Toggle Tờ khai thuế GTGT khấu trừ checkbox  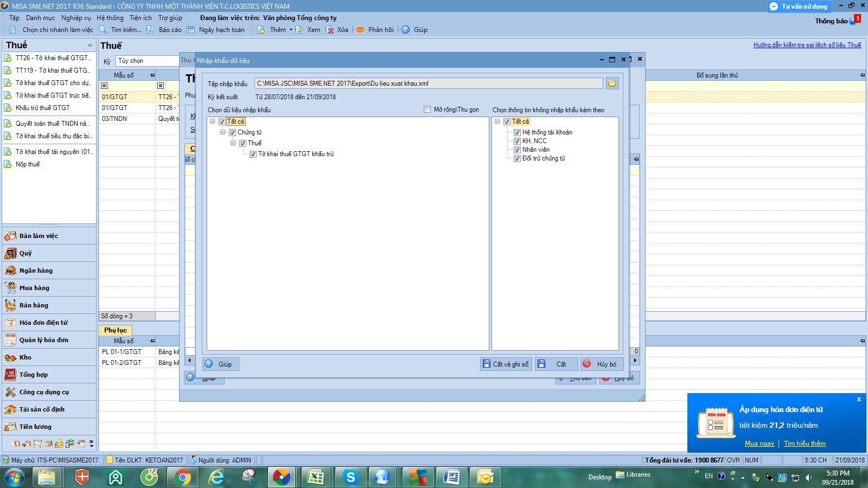click(253, 154)
